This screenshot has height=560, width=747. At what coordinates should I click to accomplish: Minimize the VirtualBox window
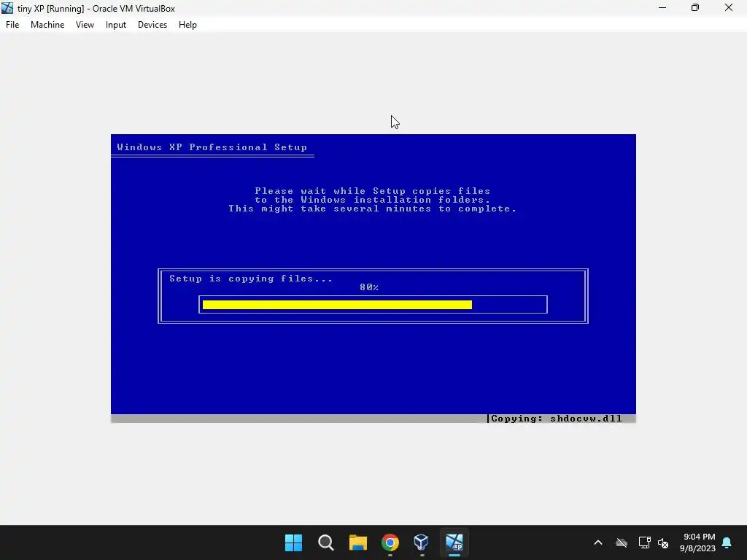point(662,7)
